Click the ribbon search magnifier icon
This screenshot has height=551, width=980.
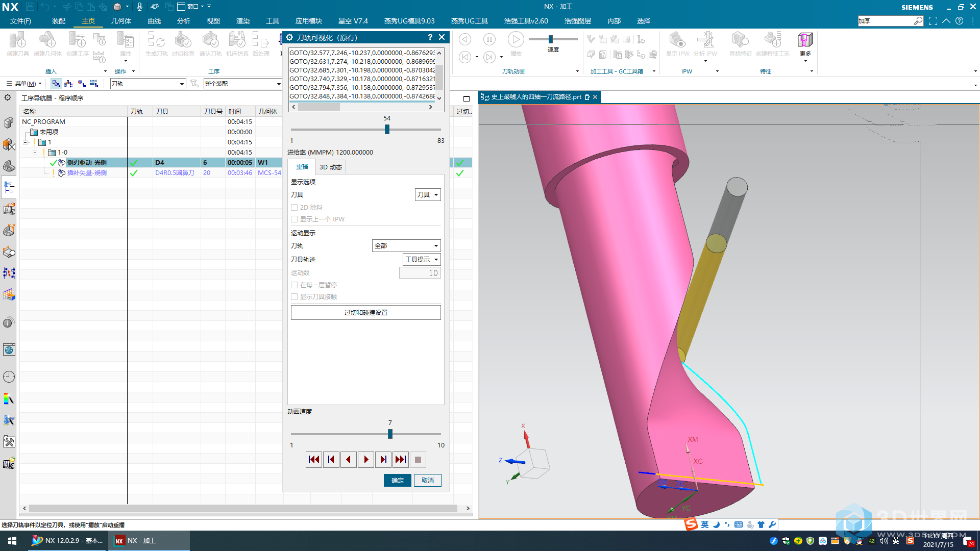click(918, 21)
